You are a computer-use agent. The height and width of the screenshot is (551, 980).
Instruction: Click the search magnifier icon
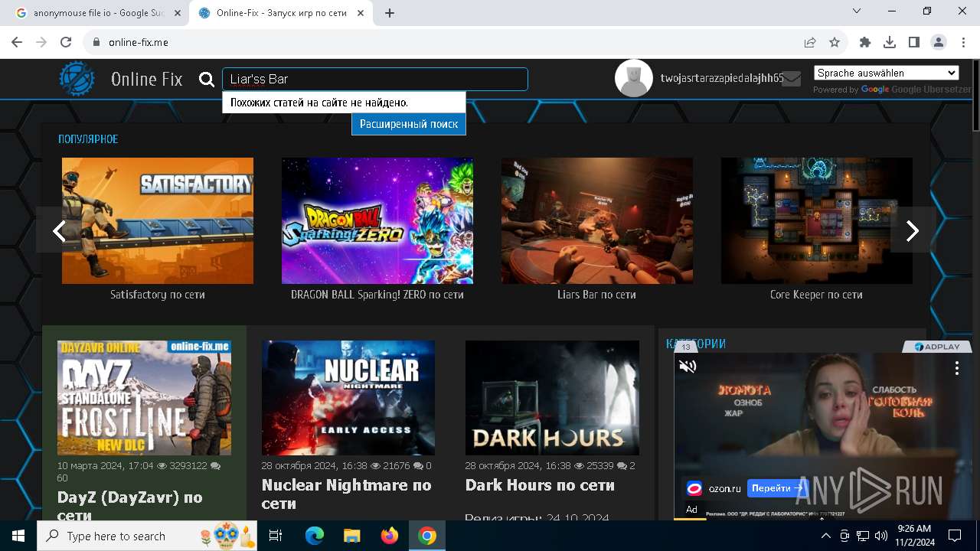pos(207,80)
